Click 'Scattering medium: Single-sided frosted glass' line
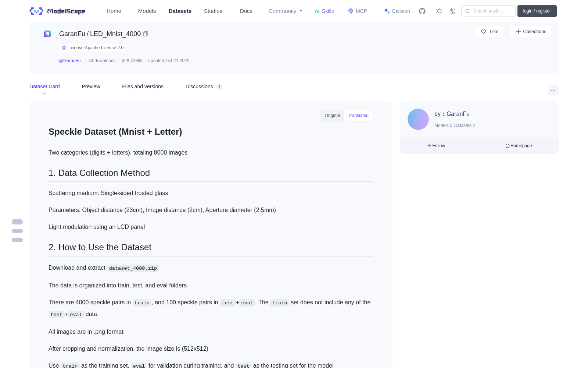The height and width of the screenshot is (368, 588). [x=108, y=193]
